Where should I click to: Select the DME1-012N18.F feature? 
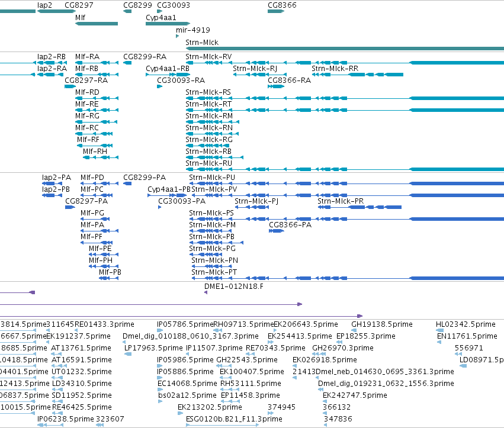point(234,287)
